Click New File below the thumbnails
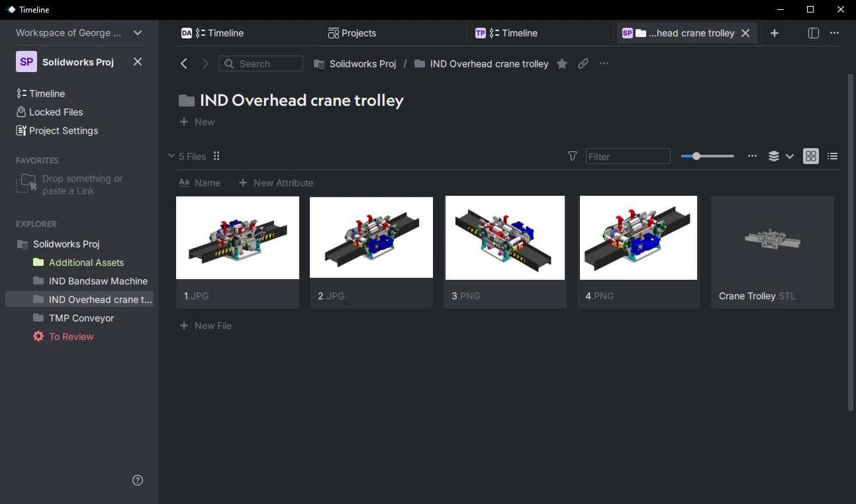Viewport: 856px width, 504px height. pos(205,325)
